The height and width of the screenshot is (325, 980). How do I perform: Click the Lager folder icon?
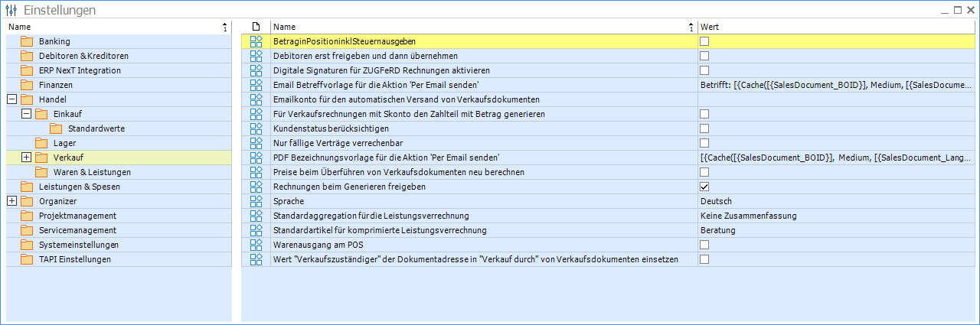point(41,143)
